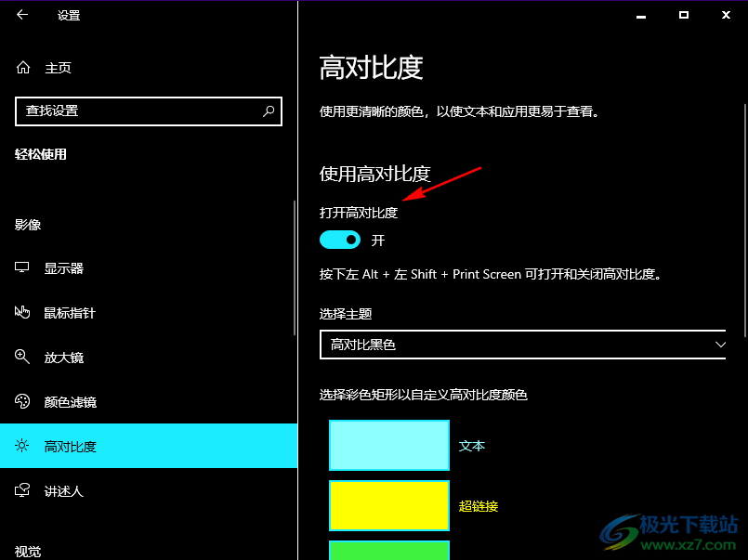Click the sun icon for 高对比度
The image size is (748, 560).
tap(22, 446)
